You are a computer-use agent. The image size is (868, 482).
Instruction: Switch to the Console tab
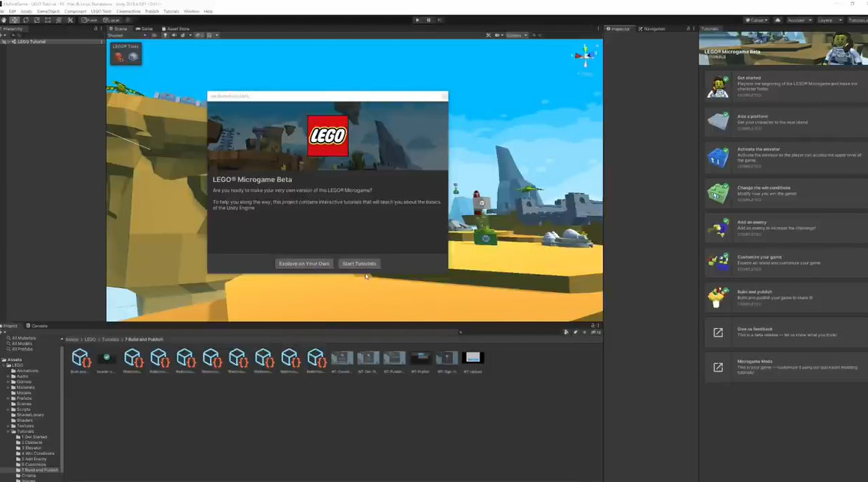(37, 326)
